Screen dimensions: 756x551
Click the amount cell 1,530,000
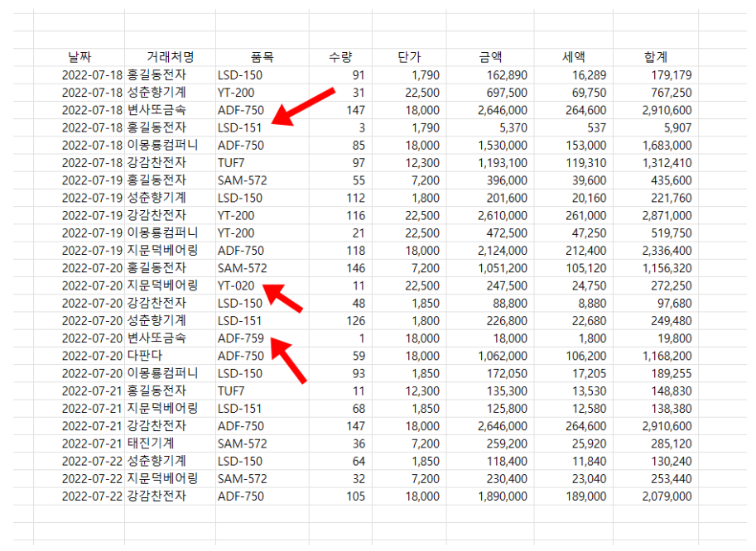click(x=490, y=145)
